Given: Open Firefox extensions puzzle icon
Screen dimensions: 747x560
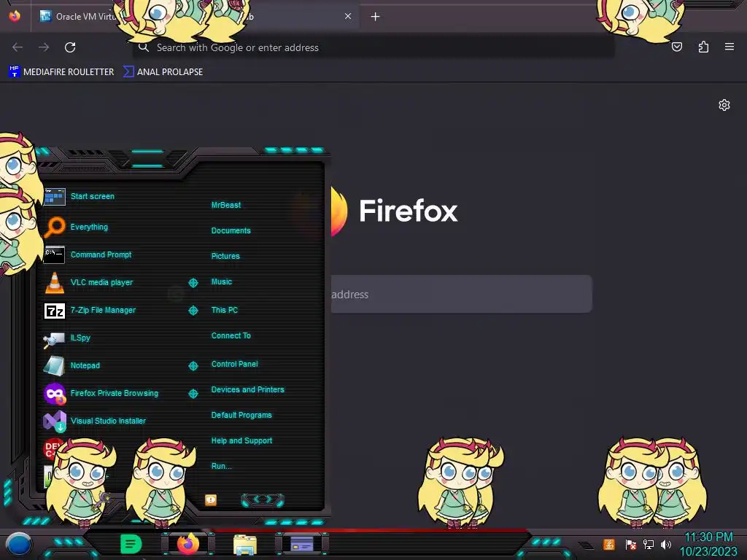Looking at the screenshot, I should click(703, 47).
